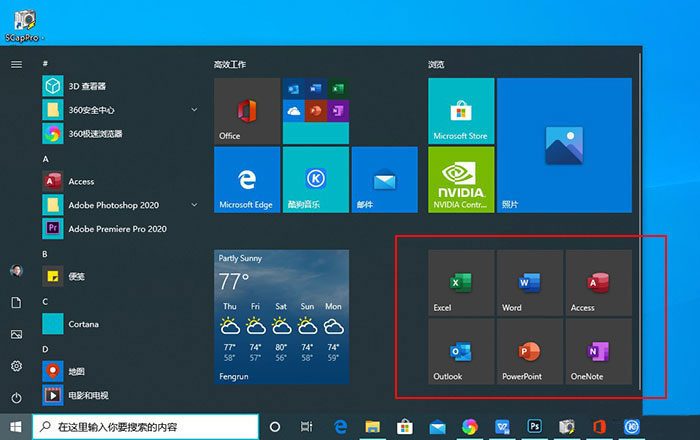Open the Excel tile

[x=461, y=283]
